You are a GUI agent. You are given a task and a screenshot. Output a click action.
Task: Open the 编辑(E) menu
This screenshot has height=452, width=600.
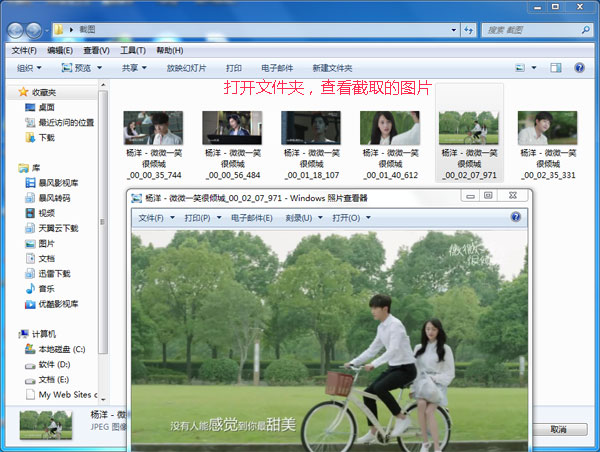point(60,51)
